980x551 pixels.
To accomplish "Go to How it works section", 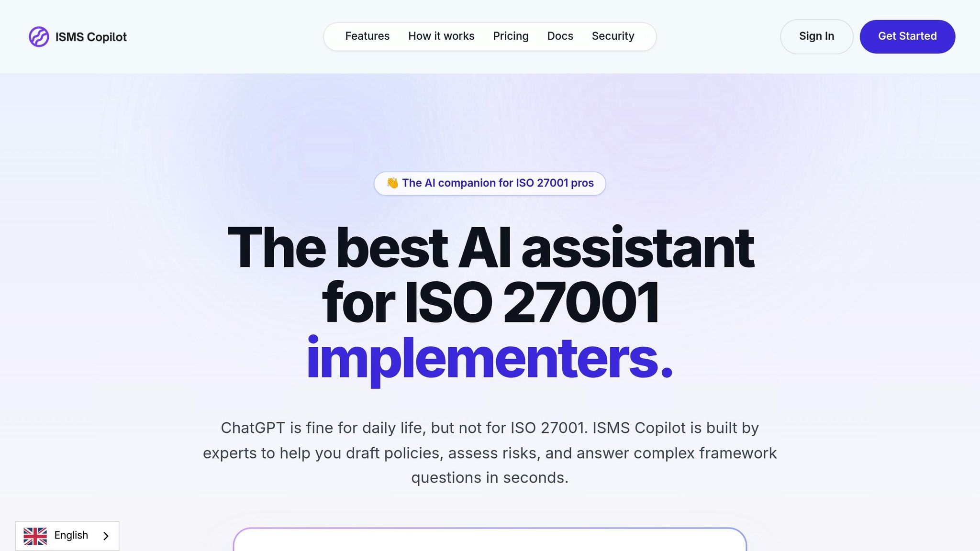I will tap(441, 36).
